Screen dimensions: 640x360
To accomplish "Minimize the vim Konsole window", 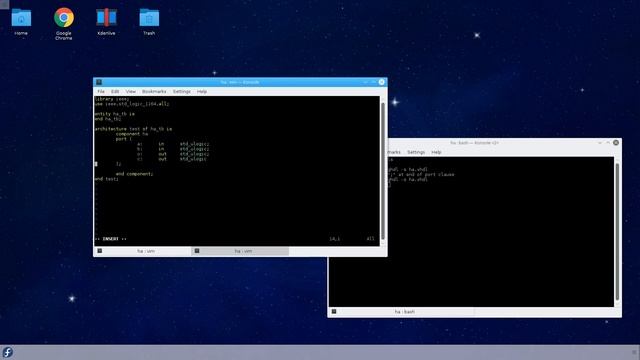I will pos(365,82).
